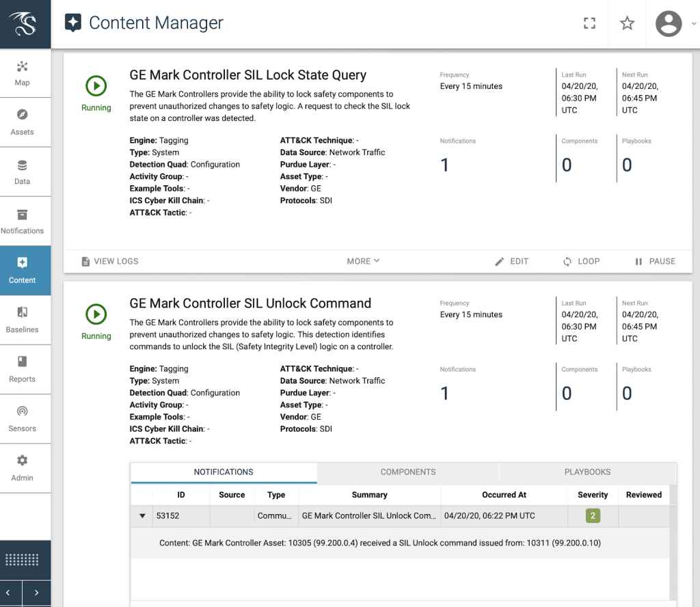This screenshot has width=700, height=607.
Task: Click the truncated 'Commu...' type cell
Action: point(275,516)
